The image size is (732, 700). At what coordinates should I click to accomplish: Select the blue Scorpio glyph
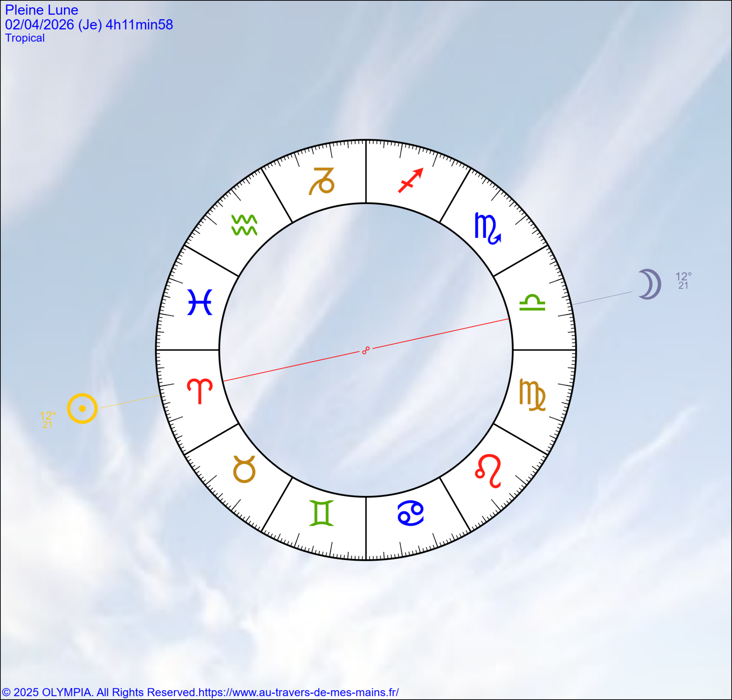(x=487, y=228)
